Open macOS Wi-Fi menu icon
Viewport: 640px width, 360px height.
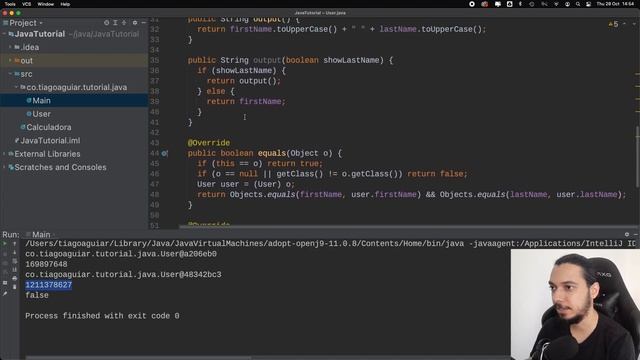point(556,4)
